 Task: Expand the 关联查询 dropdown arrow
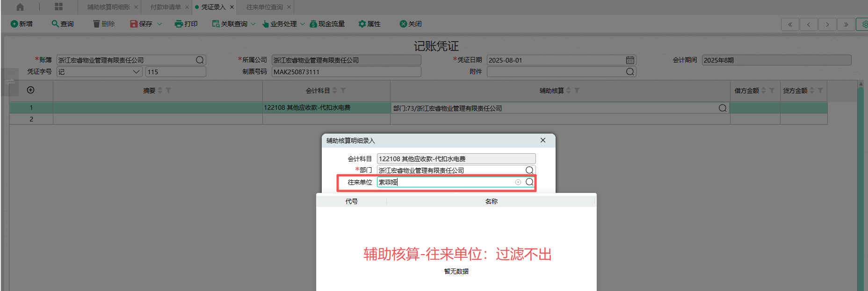[253, 24]
